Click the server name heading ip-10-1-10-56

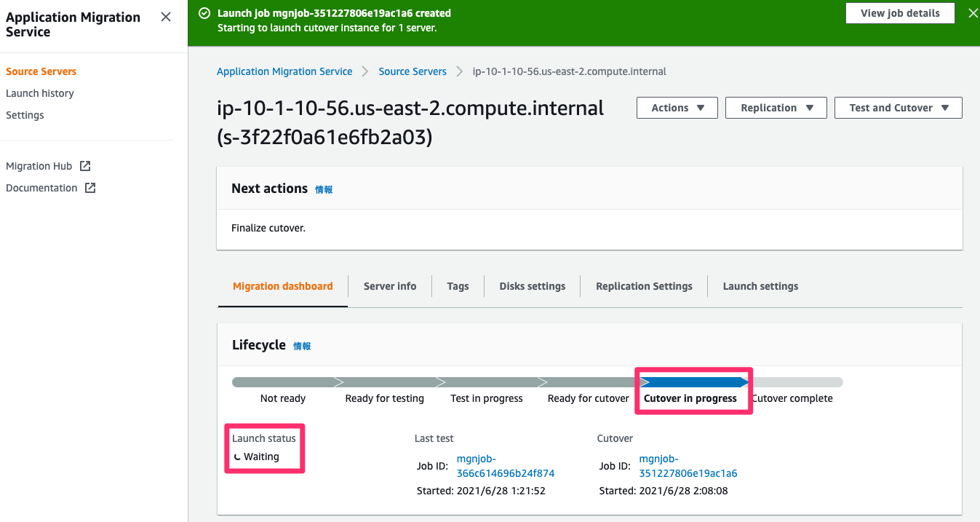410,122
